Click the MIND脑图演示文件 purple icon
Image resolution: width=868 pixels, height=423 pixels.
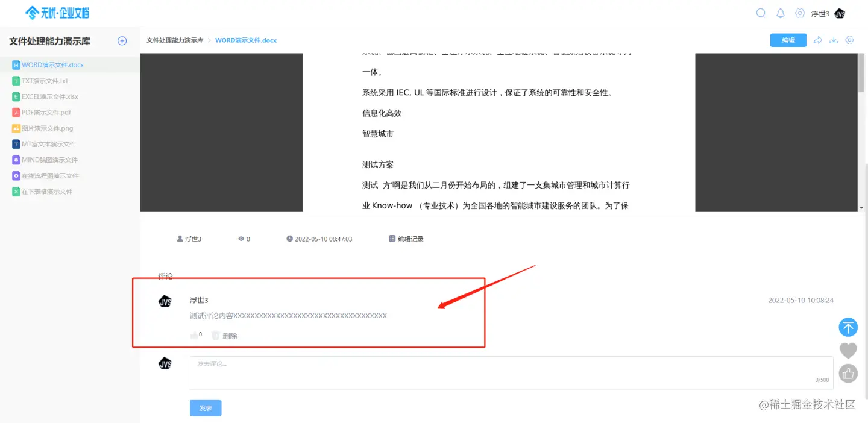tap(16, 160)
